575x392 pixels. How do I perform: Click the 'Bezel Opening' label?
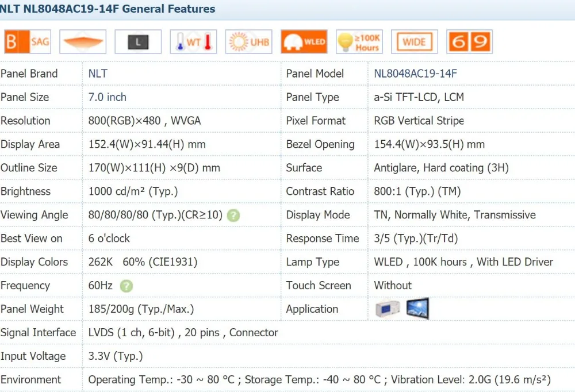tap(320, 144)
